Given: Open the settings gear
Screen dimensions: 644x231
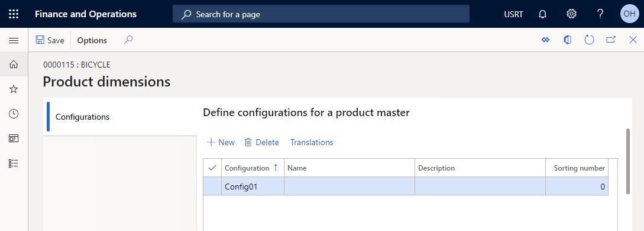Looking at the screenshot, I should (x=571, y=14).
